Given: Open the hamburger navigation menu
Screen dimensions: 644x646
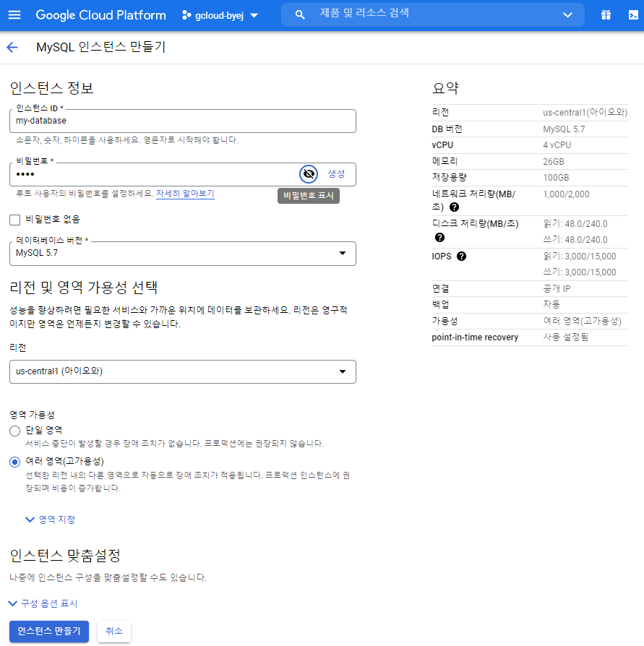Looking at the screenshot, I should tap(14, 15).
